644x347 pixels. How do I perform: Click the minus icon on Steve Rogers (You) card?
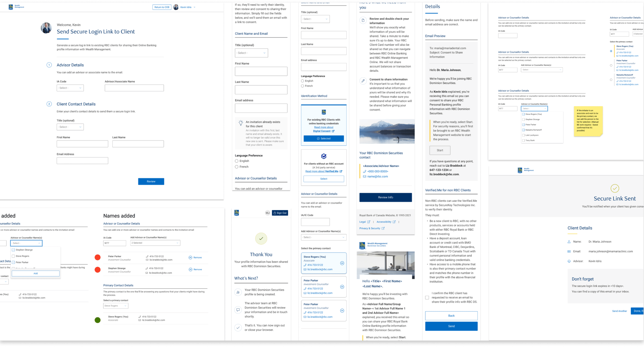[x=342, y=263]
